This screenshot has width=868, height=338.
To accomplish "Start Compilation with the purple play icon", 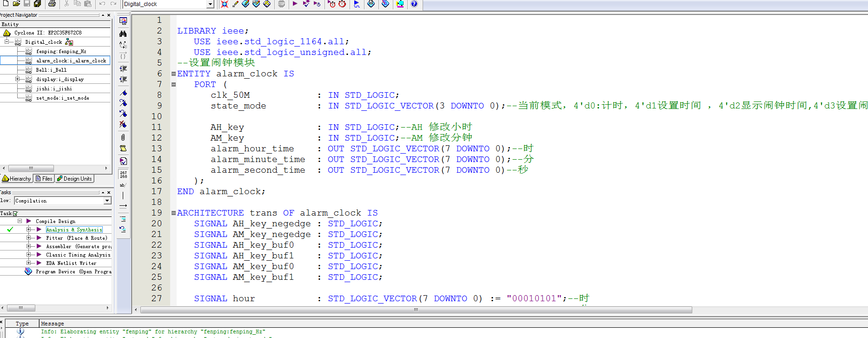I will 295,4.
